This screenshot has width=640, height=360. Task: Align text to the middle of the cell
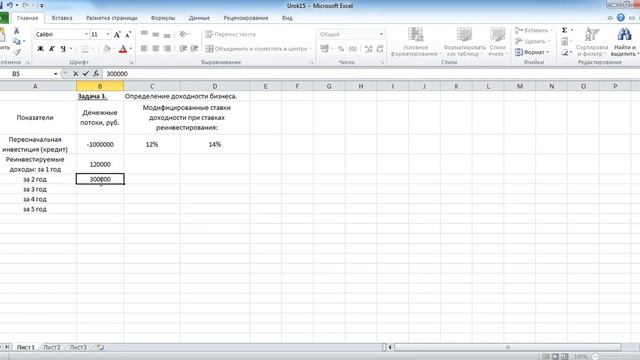click(156, 34)
